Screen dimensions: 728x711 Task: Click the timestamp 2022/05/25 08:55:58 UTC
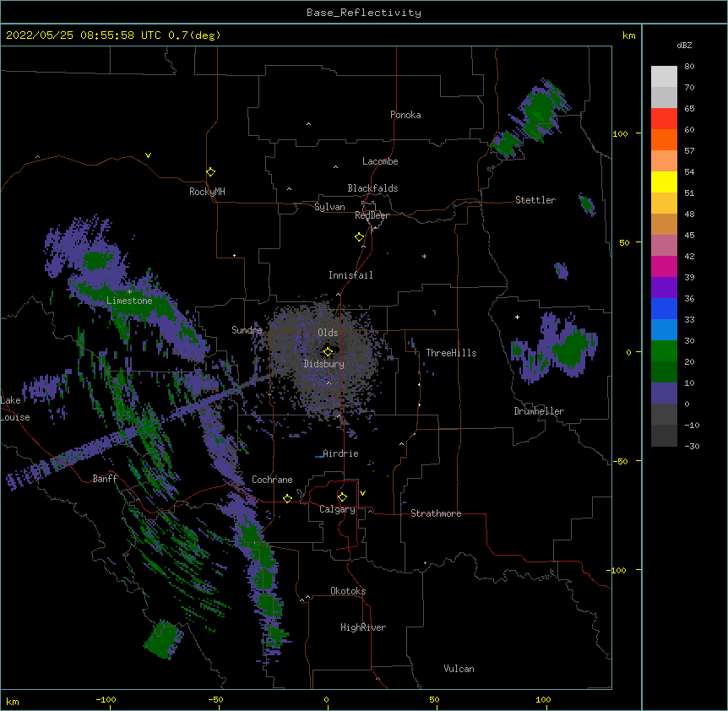84,35
